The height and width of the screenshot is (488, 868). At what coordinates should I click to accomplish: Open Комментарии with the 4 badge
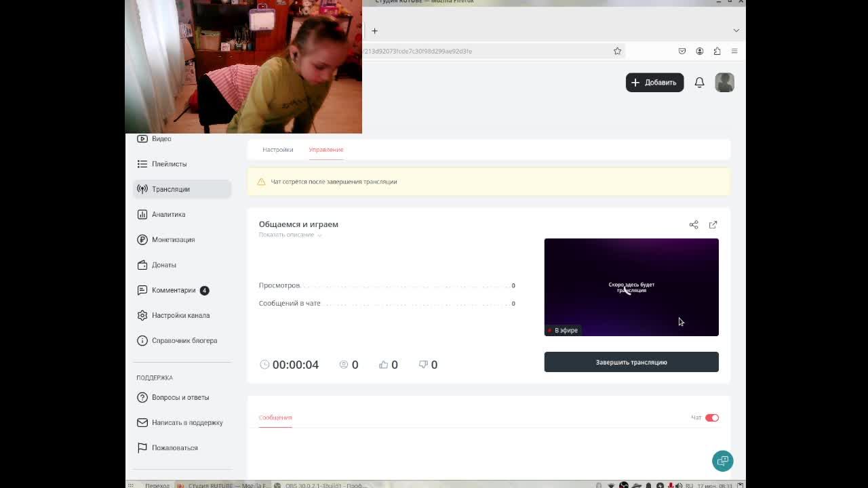[182, 290]
